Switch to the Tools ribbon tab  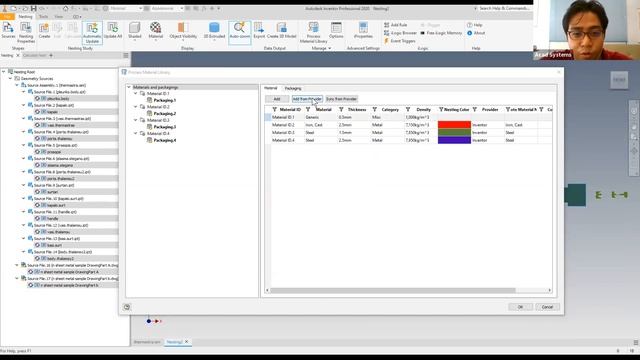tap(43, 17)
